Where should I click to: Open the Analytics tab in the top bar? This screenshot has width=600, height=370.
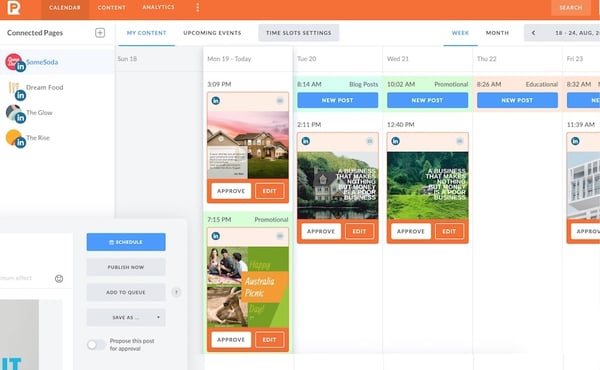(x=158, y=7)
